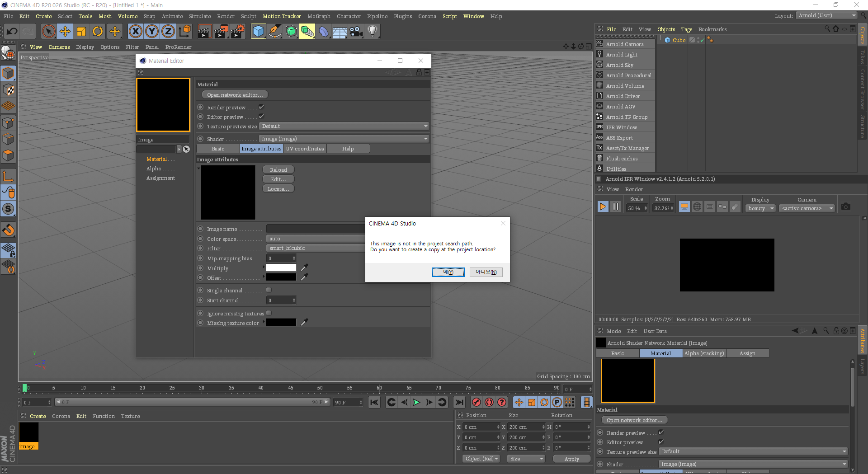Click the Record Active Objects button
The width and height of the screenshot is (868, 474).
(x=476, y=402)
